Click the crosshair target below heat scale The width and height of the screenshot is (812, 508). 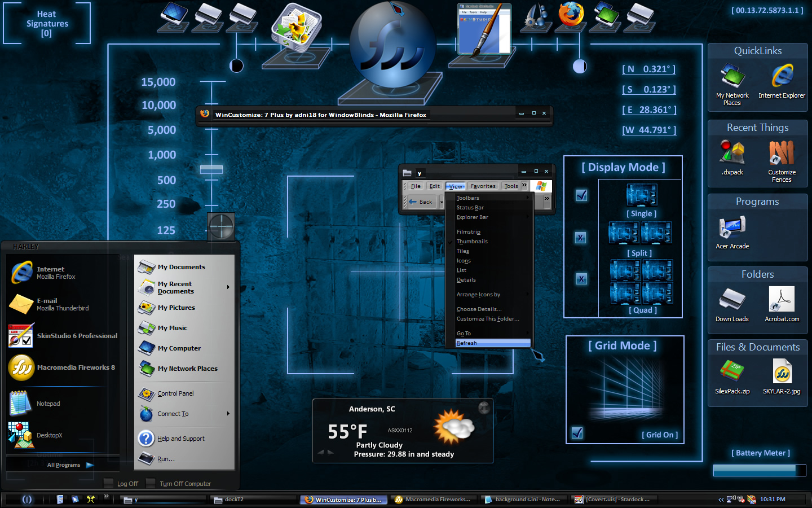click(x=221, y=226)
